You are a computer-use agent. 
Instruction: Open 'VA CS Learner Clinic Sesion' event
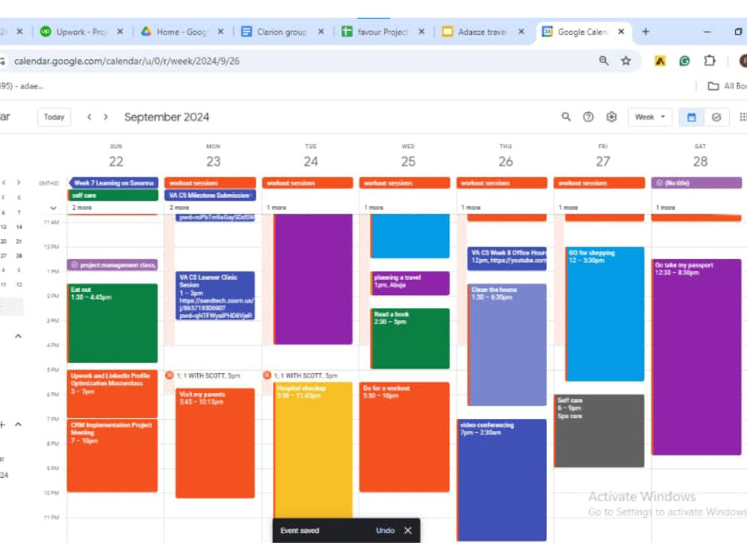(215, 296)
